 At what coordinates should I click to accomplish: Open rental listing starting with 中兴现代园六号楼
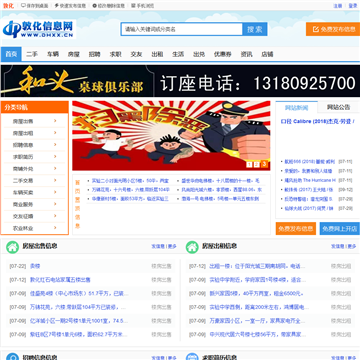coord(258,334)
